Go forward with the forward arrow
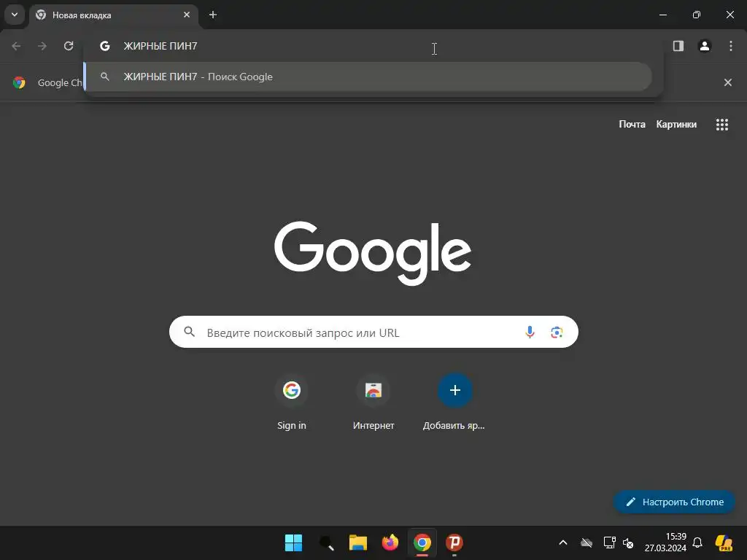Screen dimensions: 747x560 (x=42, y=46)
